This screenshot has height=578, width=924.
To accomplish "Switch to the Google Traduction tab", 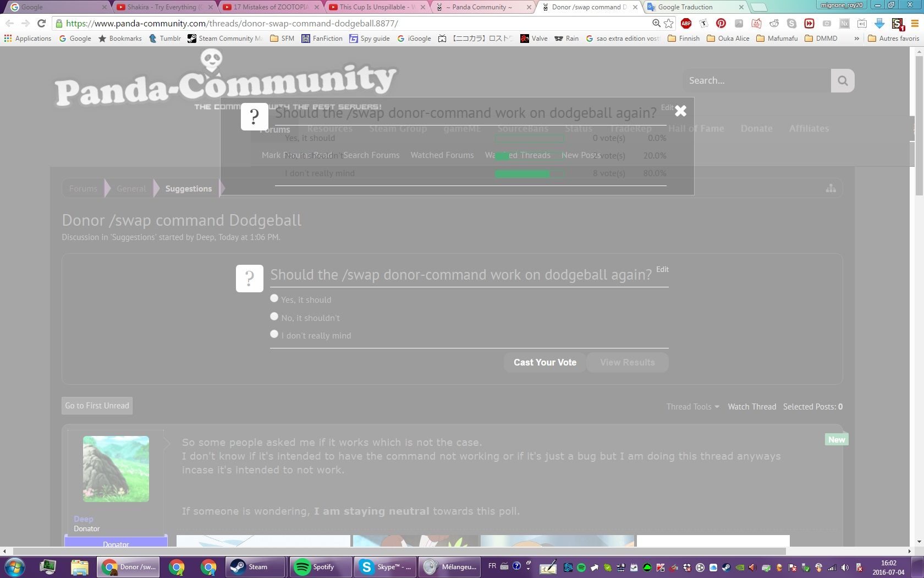I will coord(693,7).
